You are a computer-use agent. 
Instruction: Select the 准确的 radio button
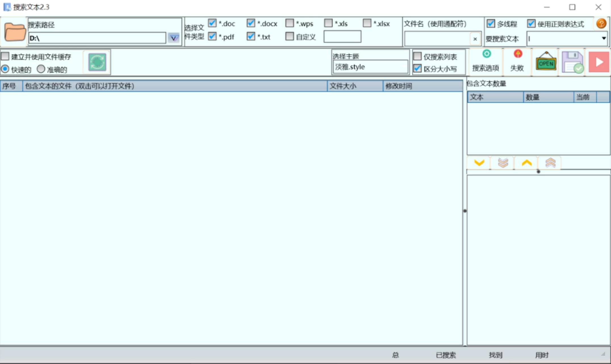(x=41, y=69)
